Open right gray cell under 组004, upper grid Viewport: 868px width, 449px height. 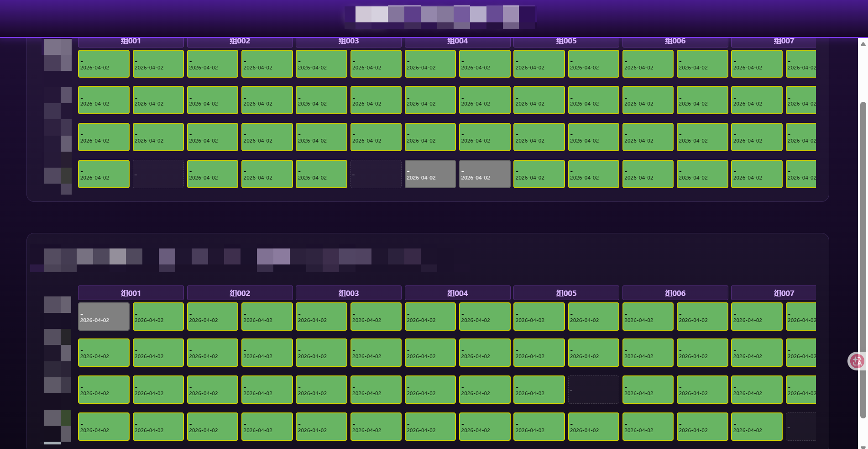coord(485,174)
